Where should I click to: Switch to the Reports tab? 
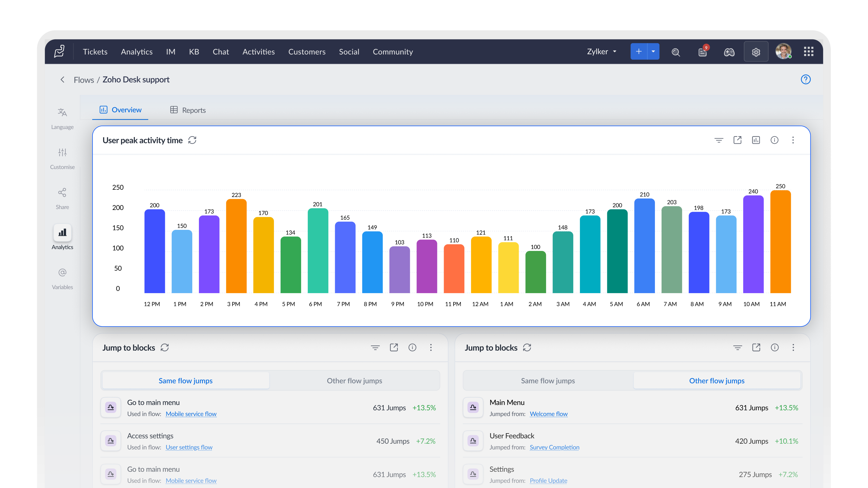(188, 110)
